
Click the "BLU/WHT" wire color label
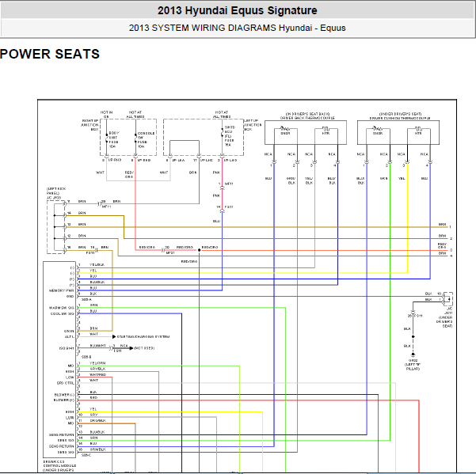(97, 346)
